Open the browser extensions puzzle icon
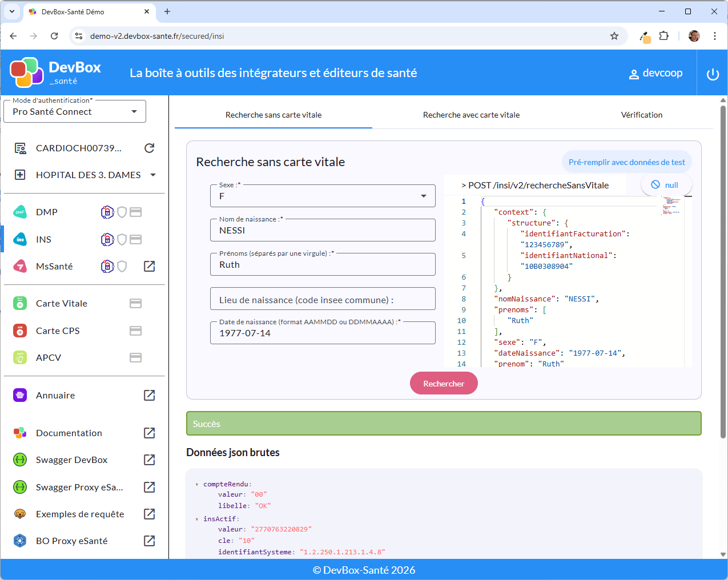Image resolution: width=728 pixels, height=580 pixels. pos(663,36)
